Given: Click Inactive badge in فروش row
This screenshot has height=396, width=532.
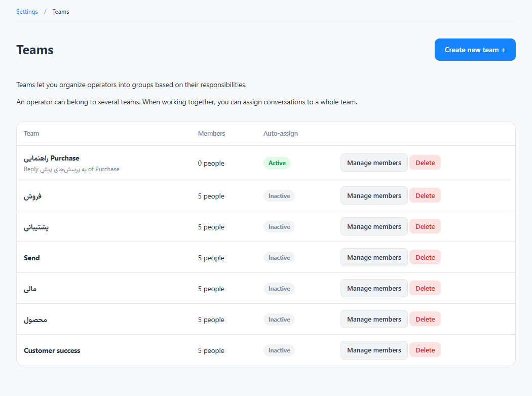Looking at the screenshot, I should pos(279,196).
